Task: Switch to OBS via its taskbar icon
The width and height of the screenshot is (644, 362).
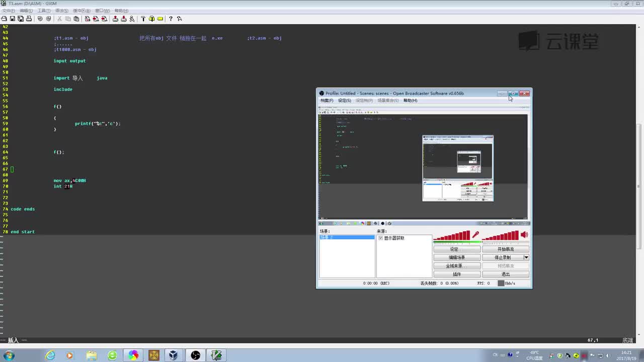Action: click(195, 355)
